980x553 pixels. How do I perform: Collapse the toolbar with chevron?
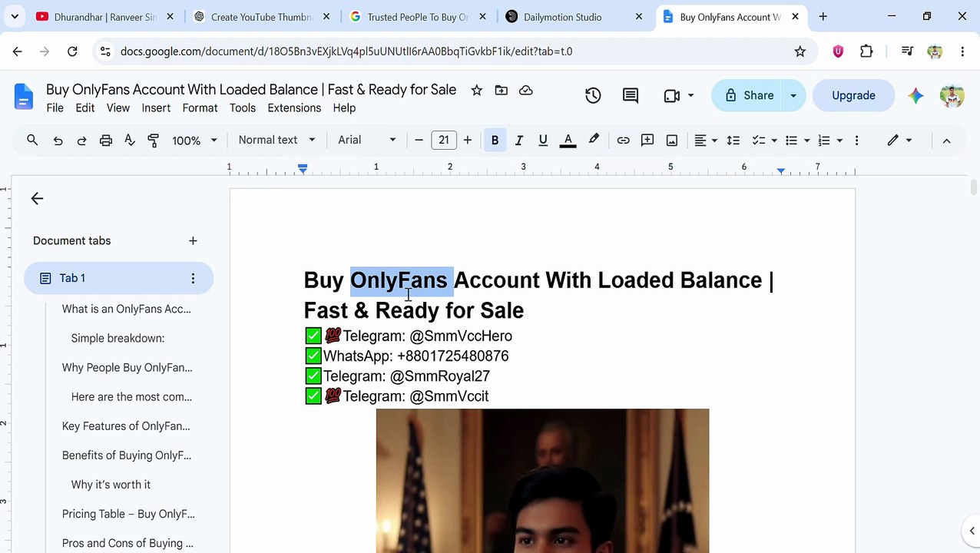[x=946, y=140]
